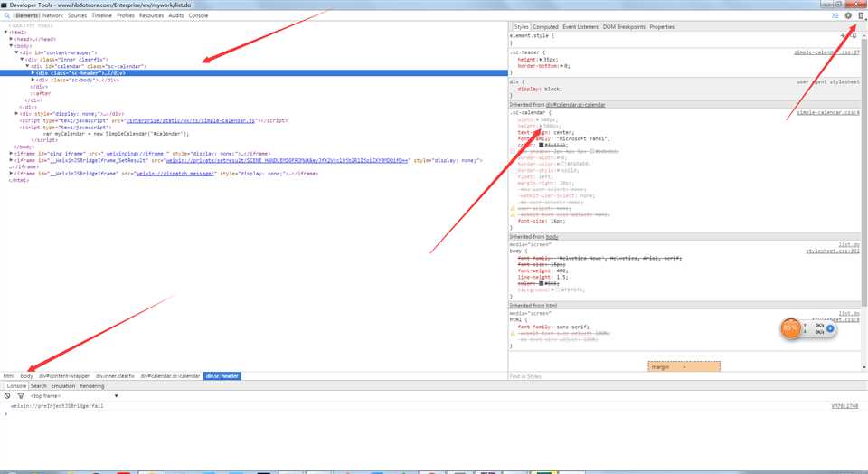Viewport: 868px width, 474px height.
Task: Switch to the top Console panel tab
Action: [198, 15]
